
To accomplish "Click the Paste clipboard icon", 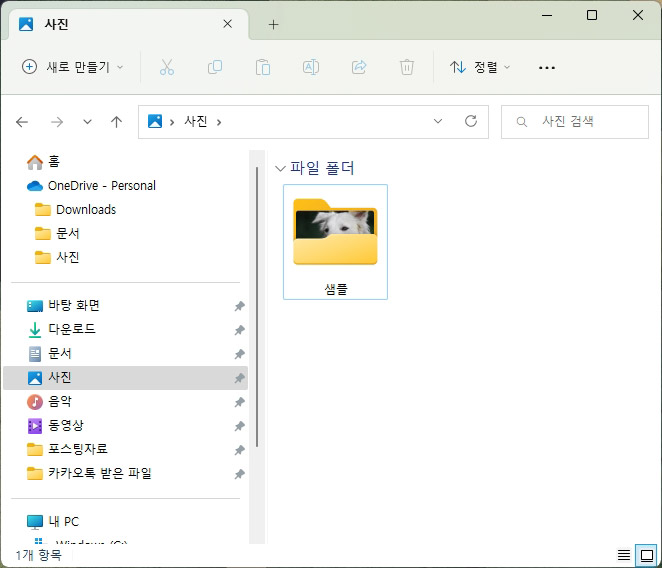I will pyautogui.click(x=263, y=67).
